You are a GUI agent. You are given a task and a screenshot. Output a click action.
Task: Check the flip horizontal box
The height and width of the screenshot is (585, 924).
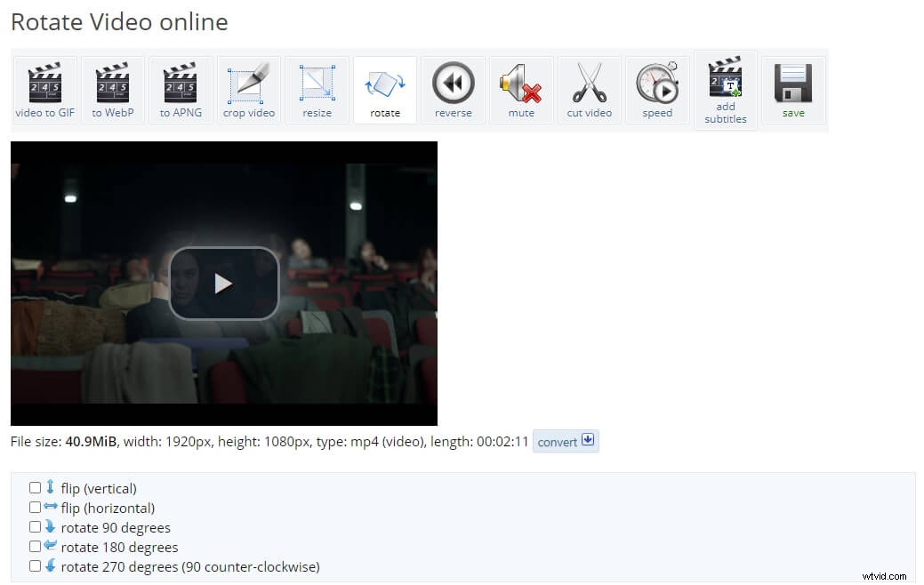(35, 507)
